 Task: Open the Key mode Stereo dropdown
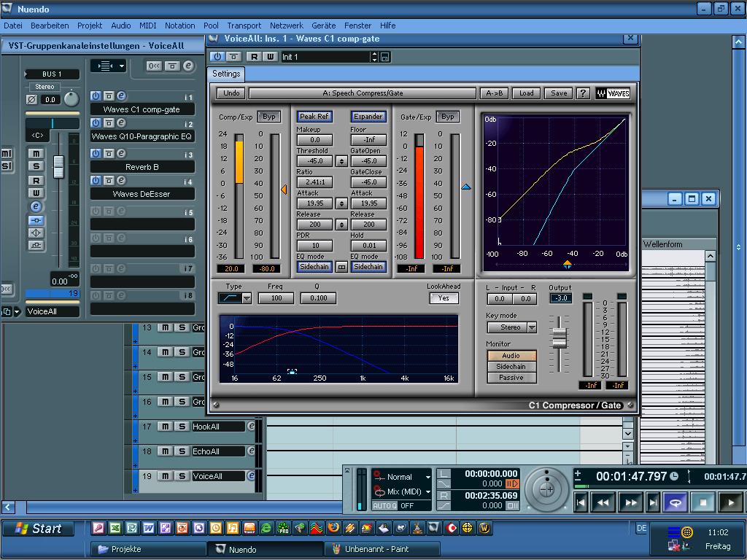point(532,327)
